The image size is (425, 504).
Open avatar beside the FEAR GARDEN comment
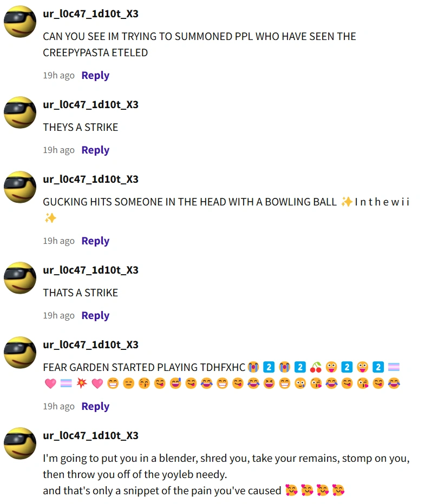tap(20, 353)
